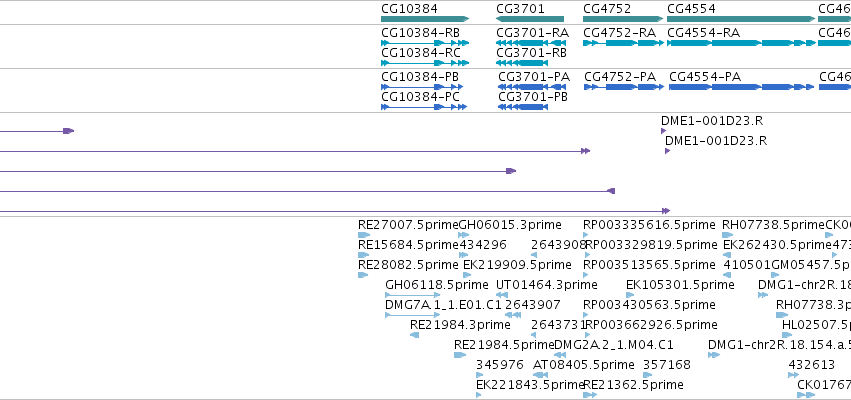Click the CG10384 gene arrow glyph
This screenshot has width=851, height=400.
pyautogui.click(x=424, y=19)
